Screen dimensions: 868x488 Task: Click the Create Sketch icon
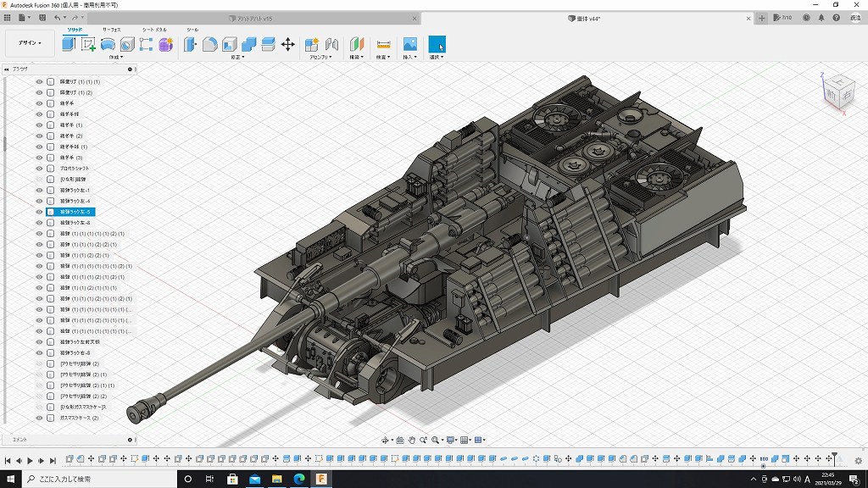coord(88,44)
